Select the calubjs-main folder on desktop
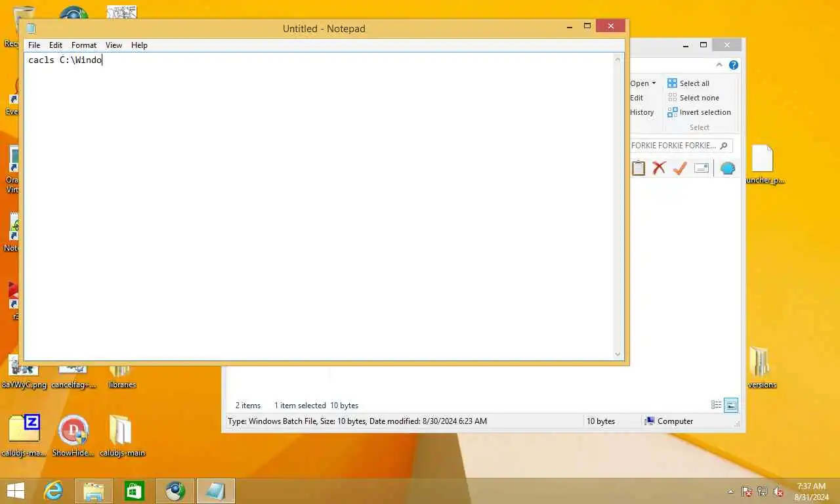840x504 pixels. click(122, 435)
